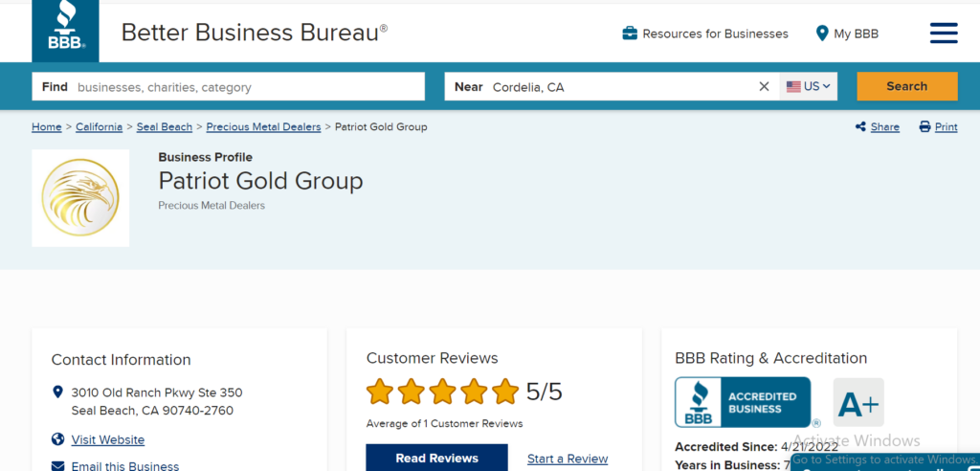Viewport: 980px width, 471px height.
Task: Click the printer icon
Action: click(925, 127)
